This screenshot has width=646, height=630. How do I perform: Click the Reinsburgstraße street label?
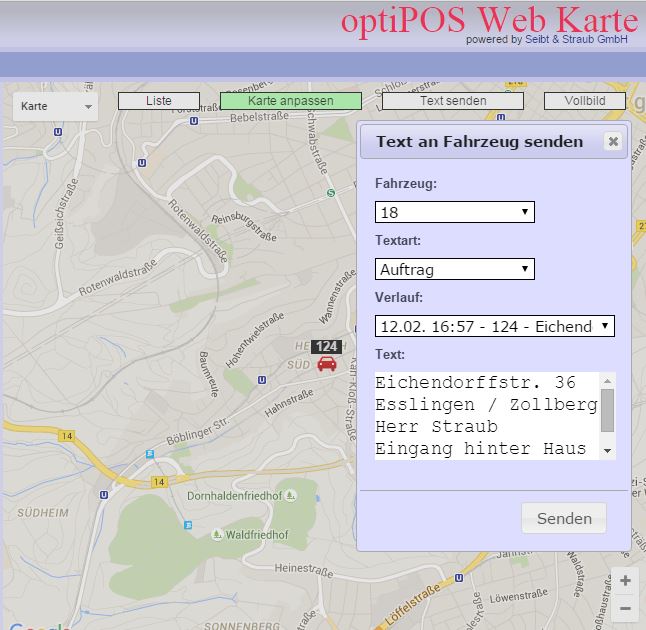point(243,227)
